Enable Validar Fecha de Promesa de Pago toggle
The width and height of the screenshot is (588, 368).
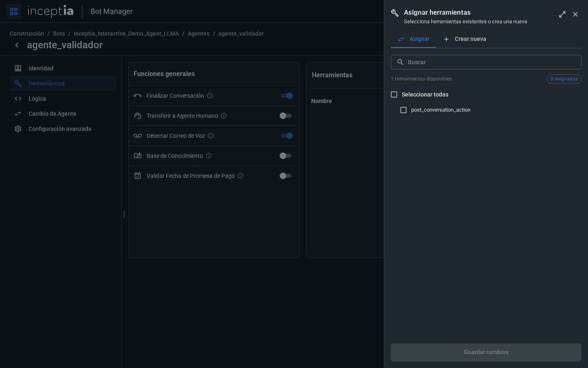coord(285,176)
